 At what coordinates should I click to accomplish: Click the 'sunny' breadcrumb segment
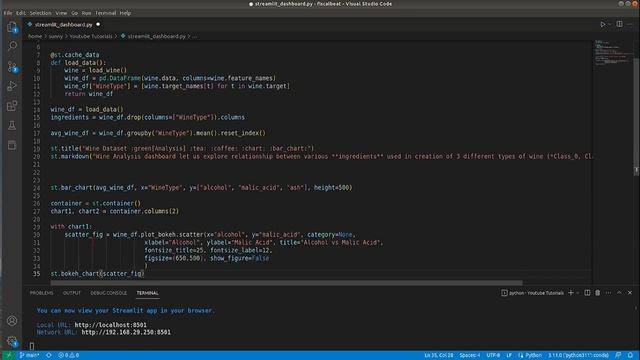(x=56, y=36)
